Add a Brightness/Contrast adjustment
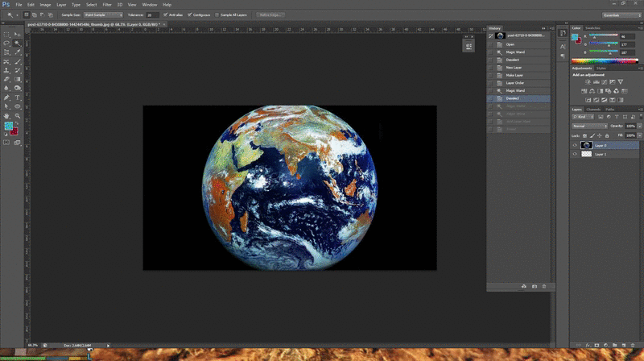Viewport: 644px width, 361px height. 588,82
